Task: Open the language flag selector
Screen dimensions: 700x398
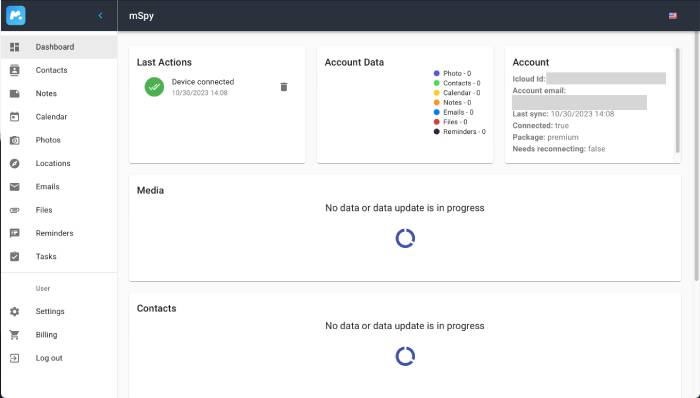Action: 672,16
